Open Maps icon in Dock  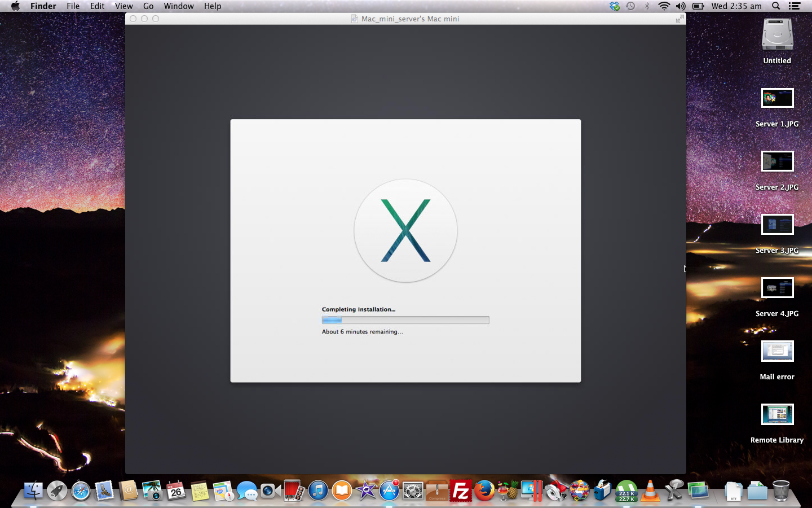tap(223, 491)
